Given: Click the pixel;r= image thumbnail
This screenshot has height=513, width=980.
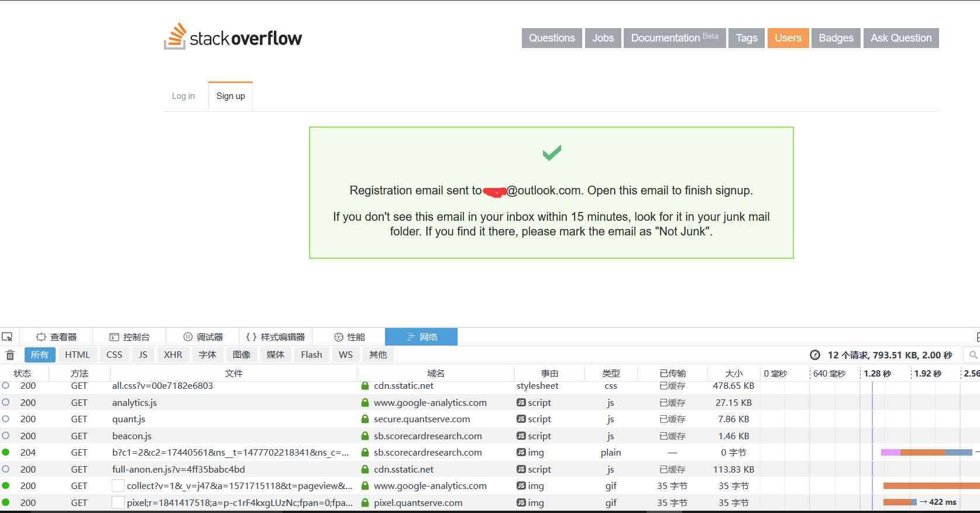Looking at the screenshot, I should 118,502.
